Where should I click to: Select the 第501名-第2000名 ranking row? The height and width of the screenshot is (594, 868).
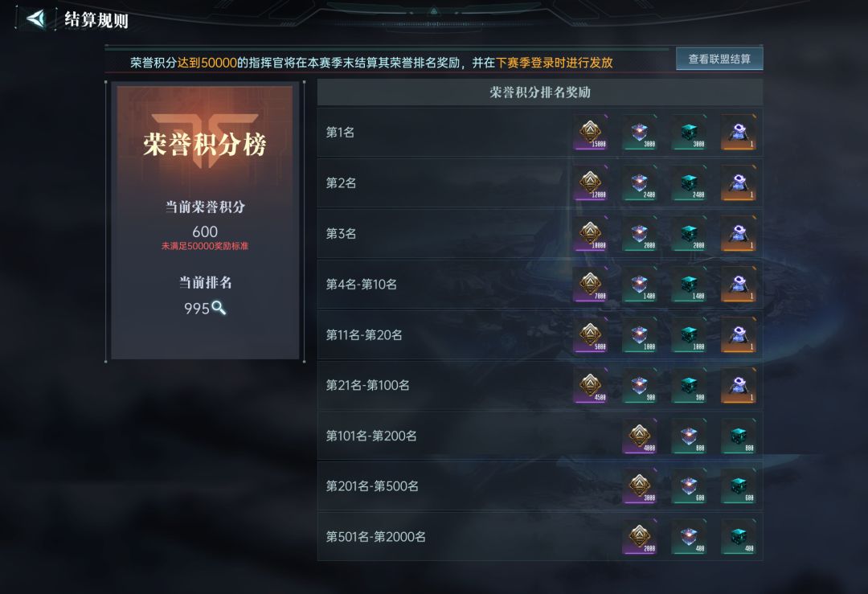click(x=540, y=537)
